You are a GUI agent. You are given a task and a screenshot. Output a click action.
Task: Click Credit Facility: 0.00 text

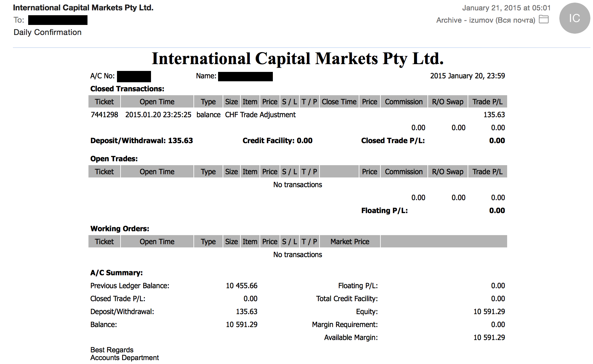pos(277,141)
